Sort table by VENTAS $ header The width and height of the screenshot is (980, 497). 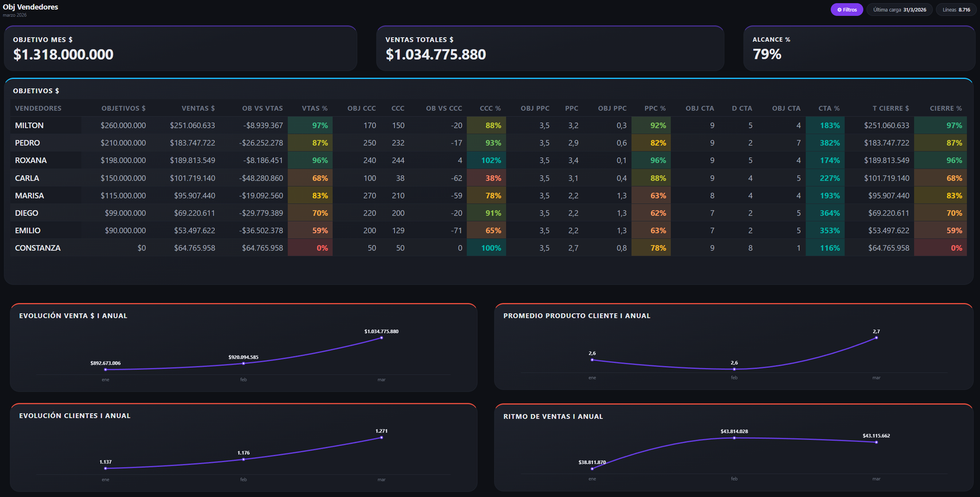click(x=198, y=108)
